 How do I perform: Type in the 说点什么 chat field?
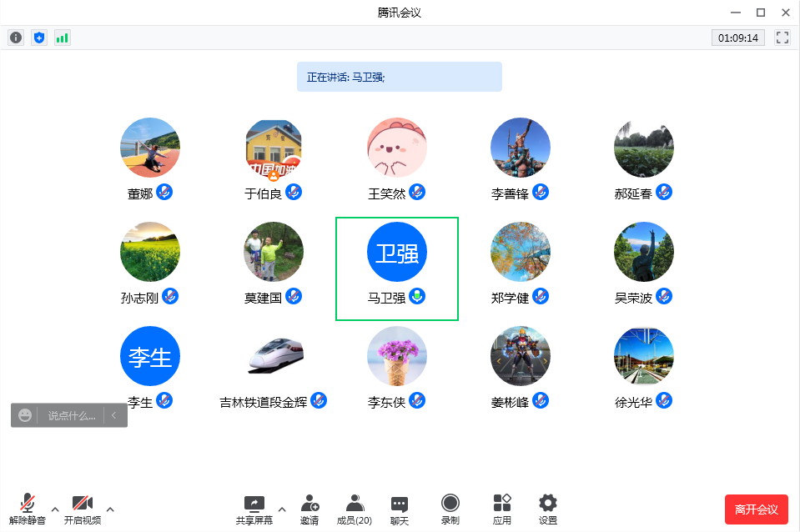(71, 415)
